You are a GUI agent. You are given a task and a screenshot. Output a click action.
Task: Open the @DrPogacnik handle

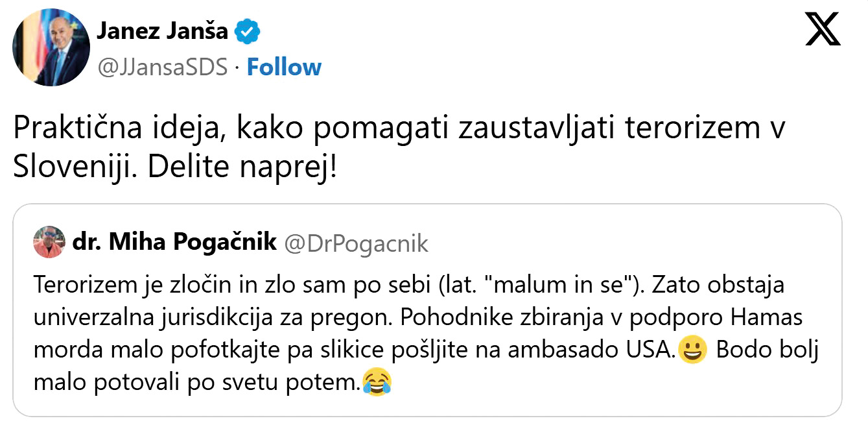click(357, 243)
